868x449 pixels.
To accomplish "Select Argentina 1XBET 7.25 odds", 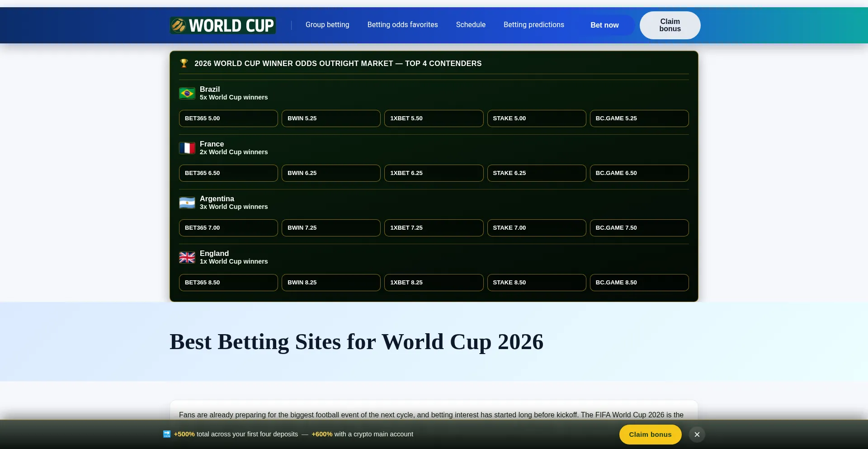I will (x=434, y=228).
